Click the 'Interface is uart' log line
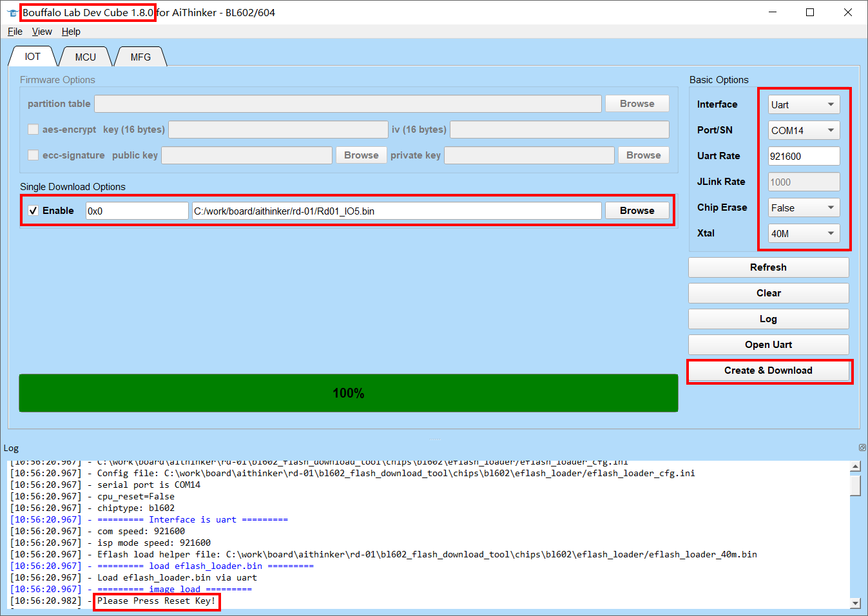 (x=193, y=519)
